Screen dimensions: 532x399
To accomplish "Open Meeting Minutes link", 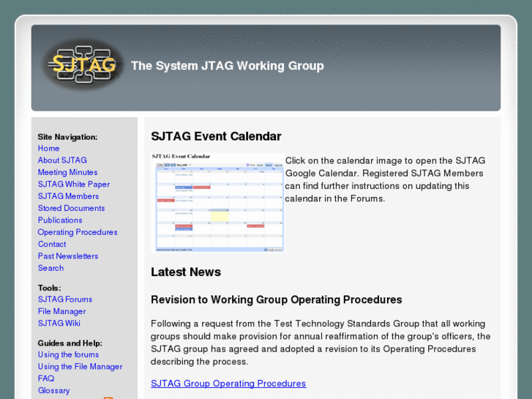I will tap(67, 172).
